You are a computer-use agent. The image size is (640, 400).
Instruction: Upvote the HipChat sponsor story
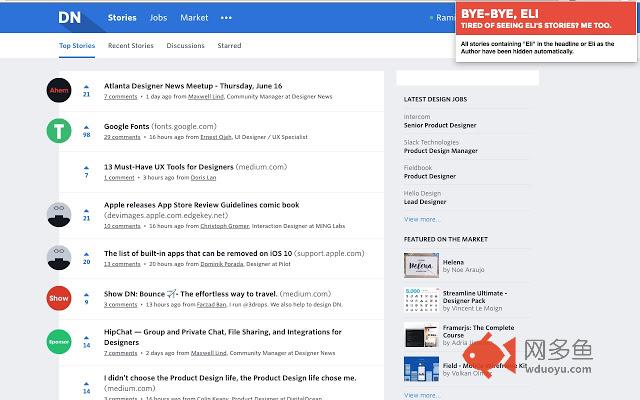tap(86, 338)
